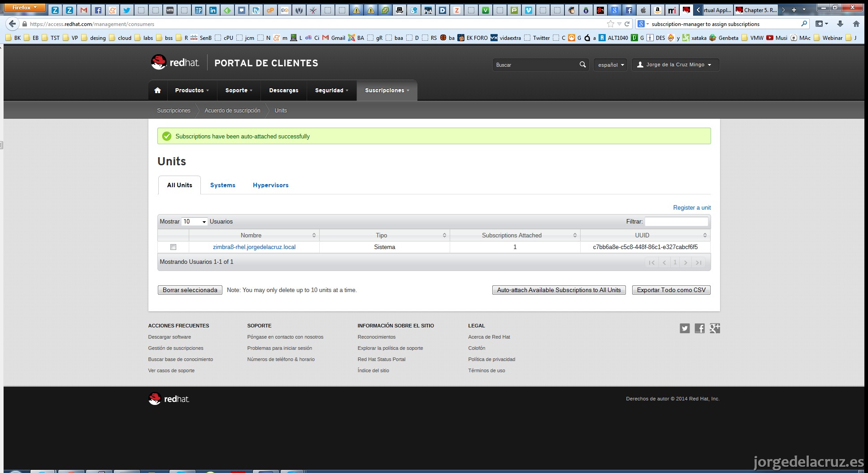Click the Red Hat logo in the header
This screenshot has width=868, height=473.
pos(175,63)
